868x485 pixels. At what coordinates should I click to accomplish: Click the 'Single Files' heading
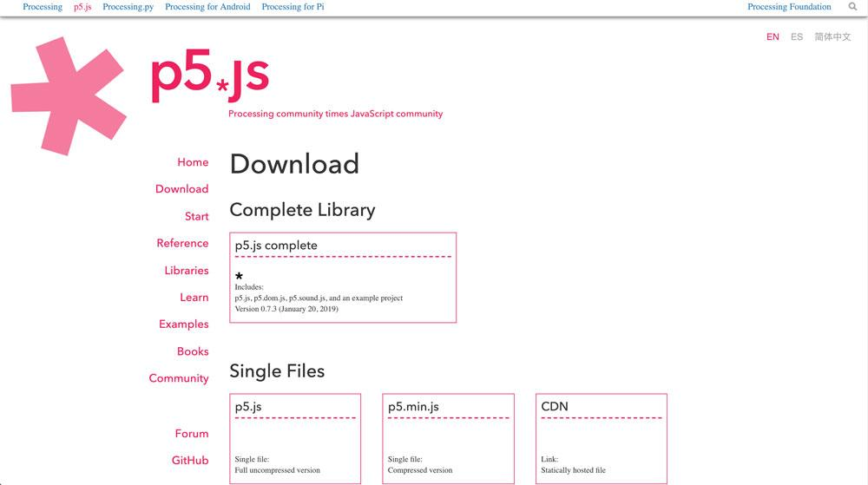[x=277, y=371]
